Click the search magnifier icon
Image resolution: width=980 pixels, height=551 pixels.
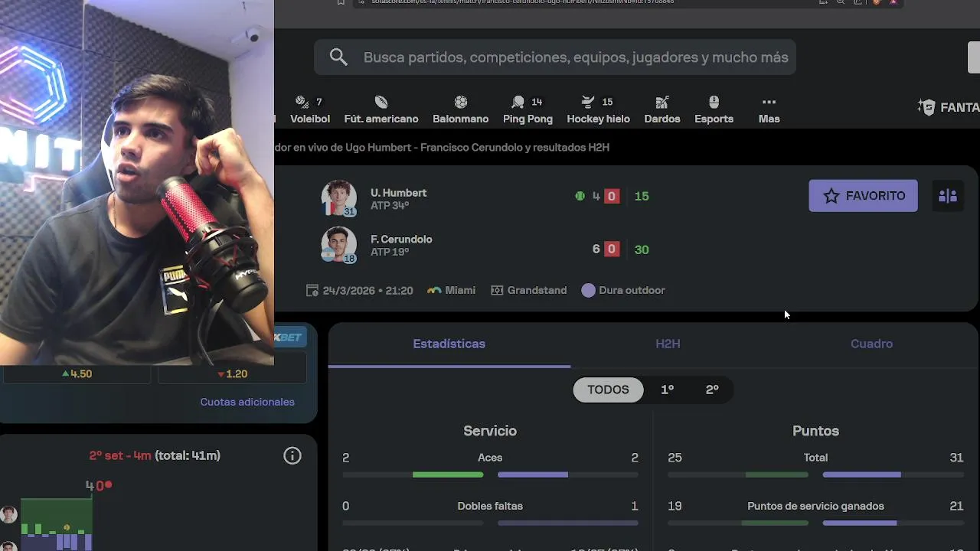coord(338,57)
